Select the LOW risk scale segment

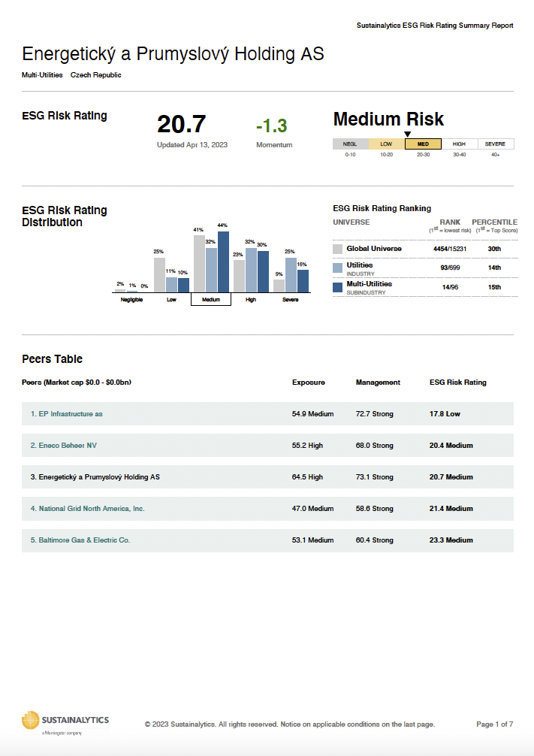[x=387, y=144]
